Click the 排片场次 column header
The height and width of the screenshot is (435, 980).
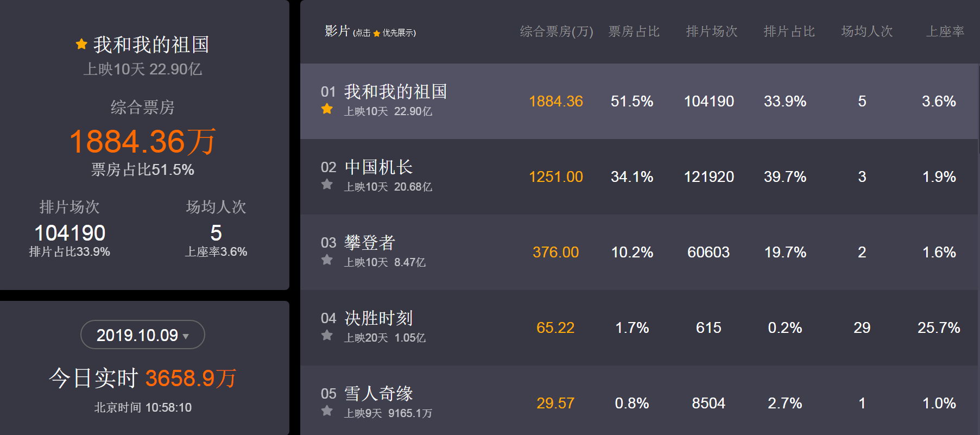(712, 31)
